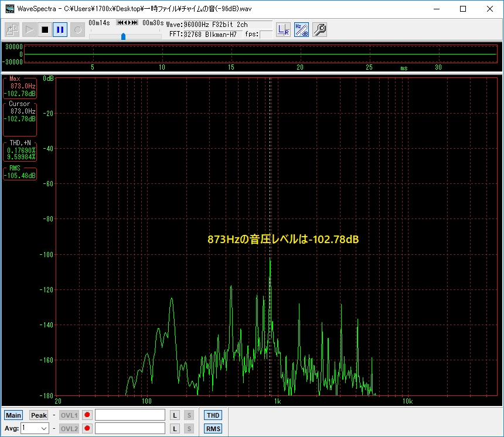Toggle the RMS display button
Viewport: 504px width, 437px height.
click(x=213, y=428)
